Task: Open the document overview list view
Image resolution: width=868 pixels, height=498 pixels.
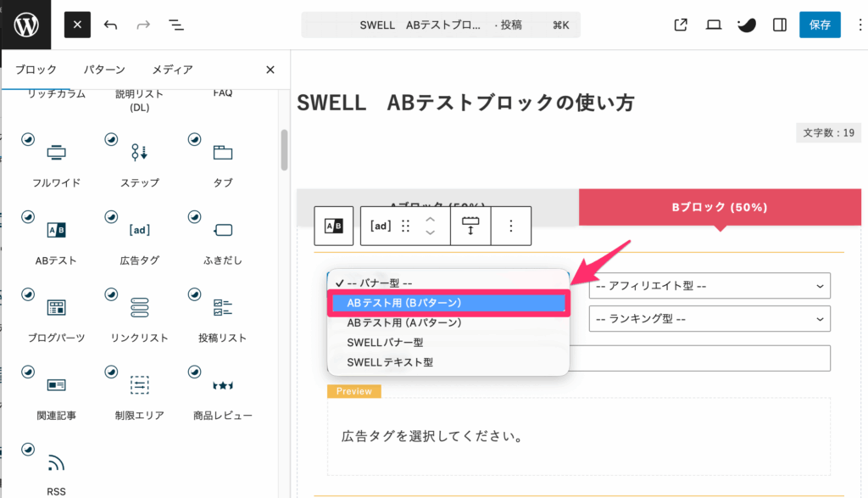Action: [175, 25]
